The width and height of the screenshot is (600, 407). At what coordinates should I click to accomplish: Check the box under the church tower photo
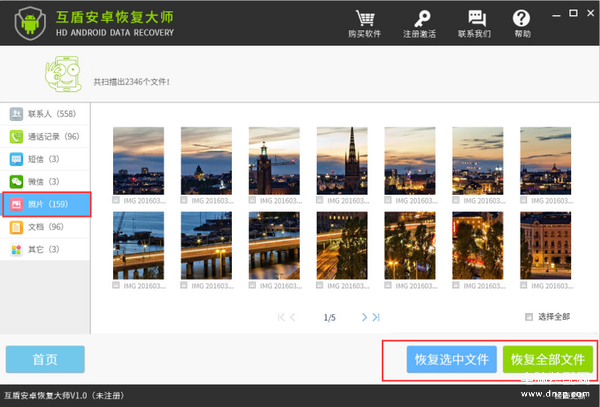(321, 201)
